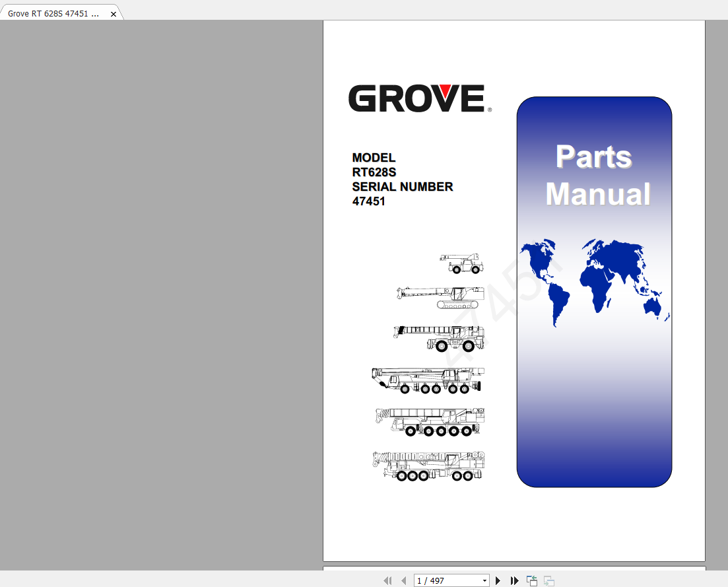The width and height of the screenshot is (728, 587).
Task: Close the Grove RT 628S document tab
Action: coord(114,14)
